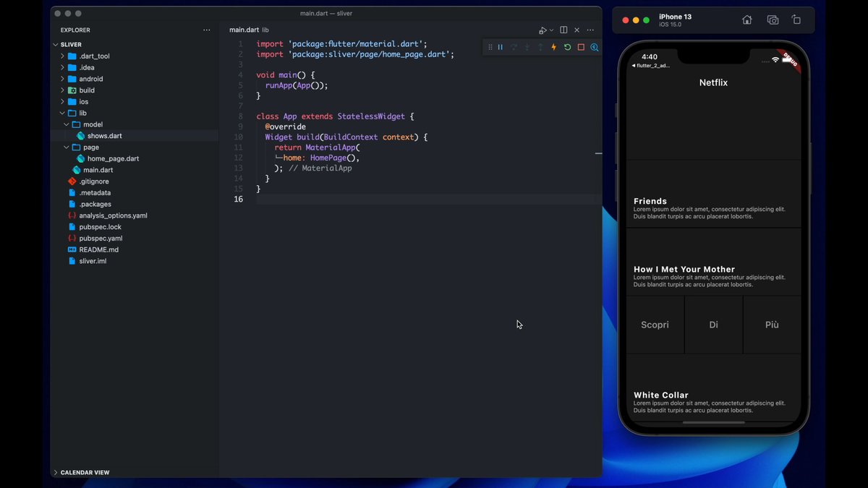Open pubspec.yaml in the explorer

tap(101, 238)
